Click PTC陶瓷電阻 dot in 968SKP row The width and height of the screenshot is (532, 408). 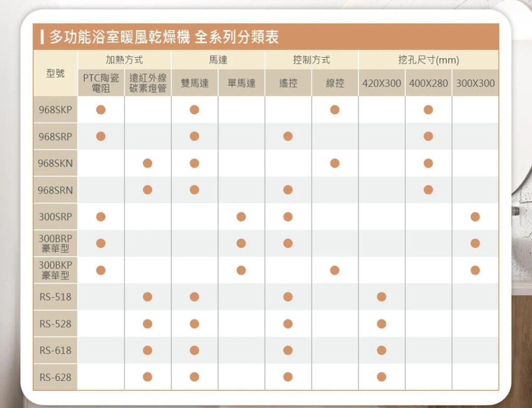pyautogui.click(x=100, y=110)
